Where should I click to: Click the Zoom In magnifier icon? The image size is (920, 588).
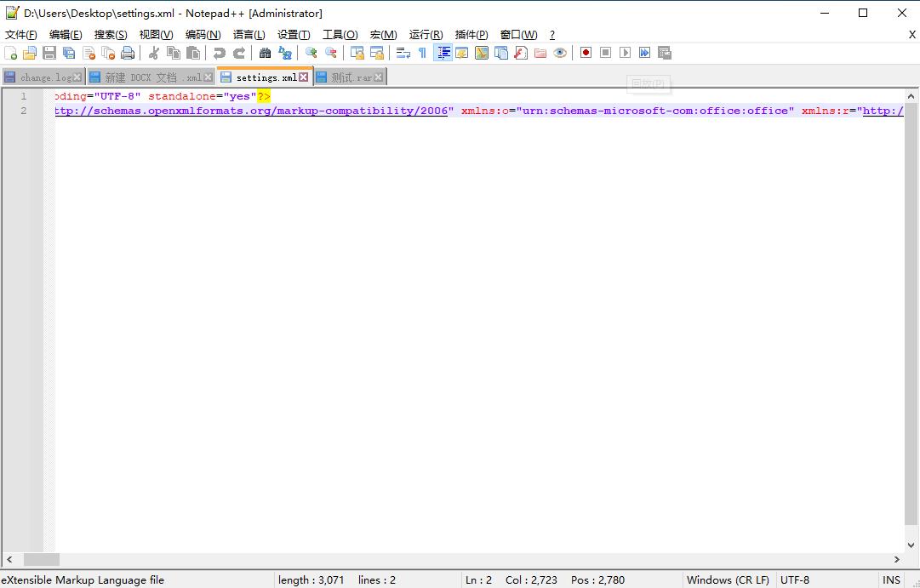[x=311, y=53]
